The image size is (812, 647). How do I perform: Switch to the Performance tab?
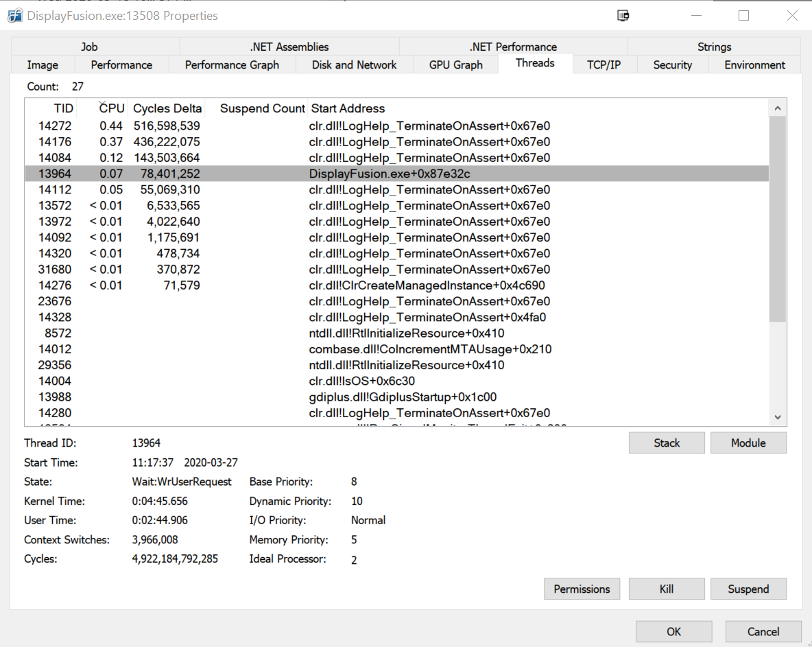click(x=121, y=64)
